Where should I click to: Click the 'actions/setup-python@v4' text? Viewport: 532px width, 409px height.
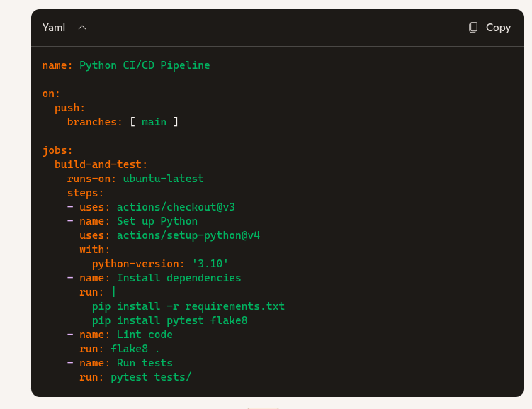(188, 235)
